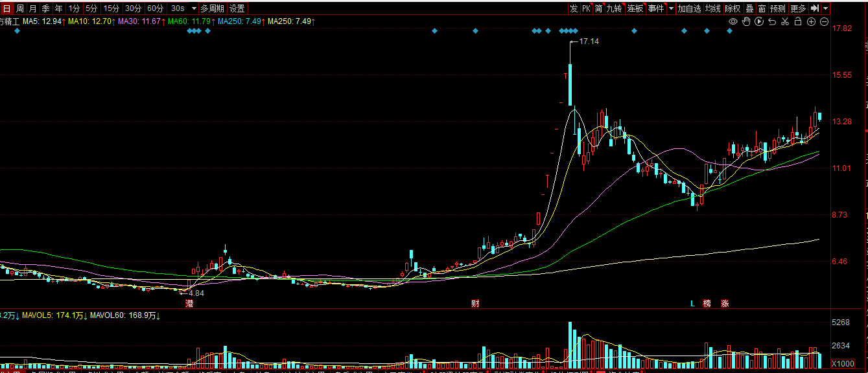Click the 窗 window button
Screen dimensions: 868x373
click(762, 8)
